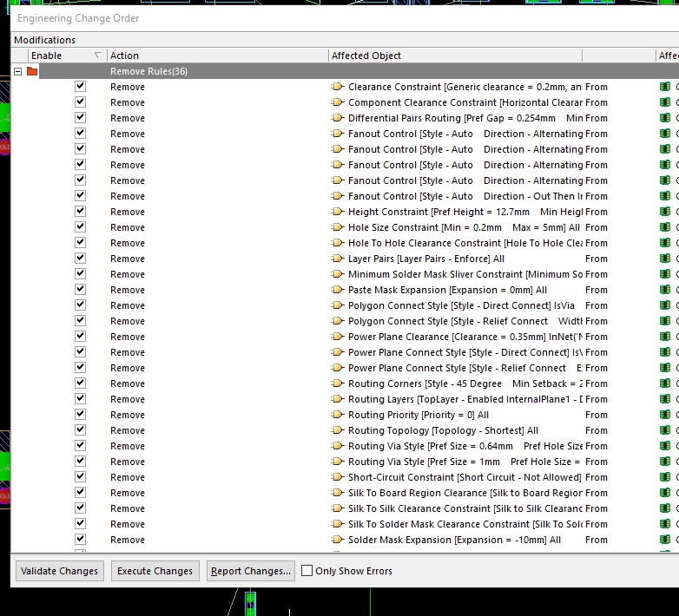Click the rule icon beside Routing Corners
This screenshot has width=679, height=616.
point(338,383)
